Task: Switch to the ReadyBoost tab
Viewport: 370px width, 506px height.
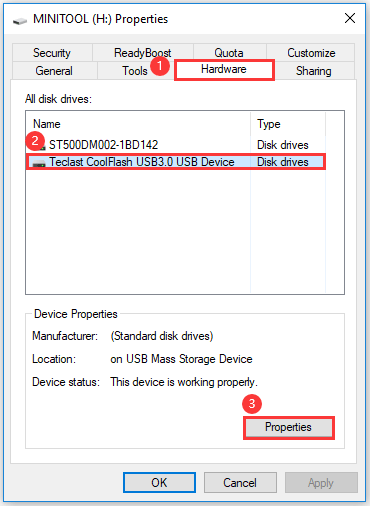Action: click(143, 53)
